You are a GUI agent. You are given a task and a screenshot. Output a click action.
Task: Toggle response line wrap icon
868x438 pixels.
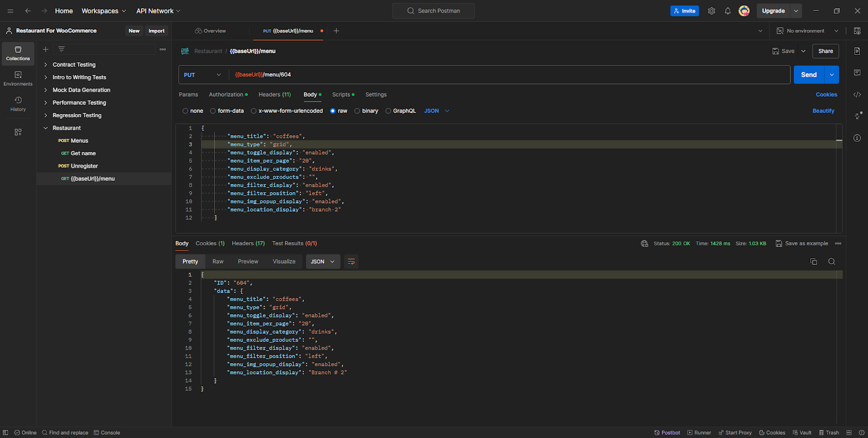pyautogui.click(x=352, y=262)
